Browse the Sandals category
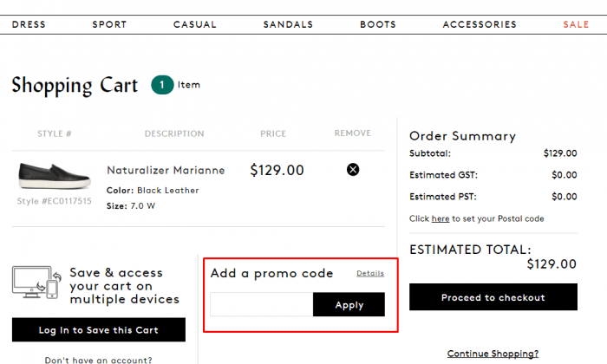This screenshot has width=607, height=364. coord(288,24)
